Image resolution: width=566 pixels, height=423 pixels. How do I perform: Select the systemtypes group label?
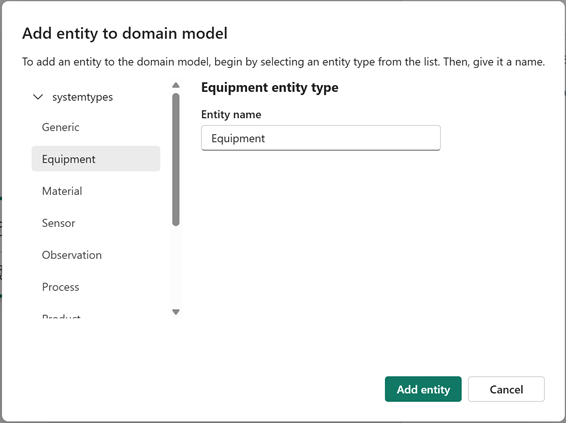(x=82, y=97)
